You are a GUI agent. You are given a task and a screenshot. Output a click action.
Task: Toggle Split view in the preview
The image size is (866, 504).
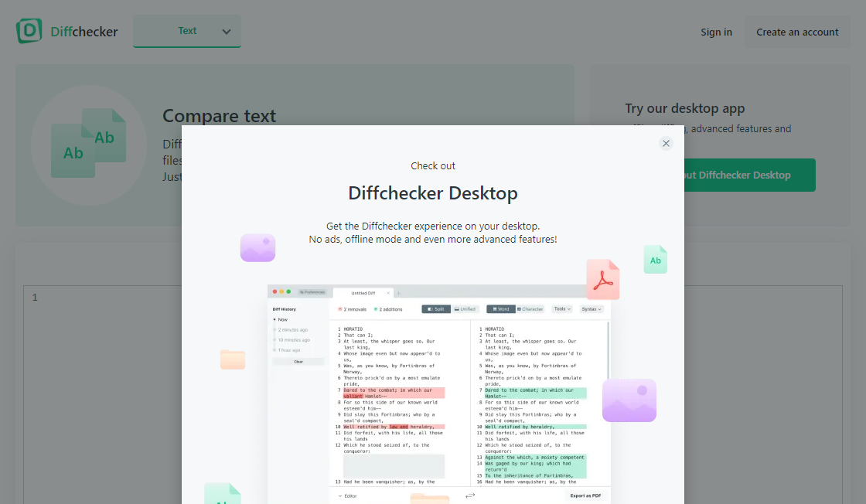tap(436, 309)
